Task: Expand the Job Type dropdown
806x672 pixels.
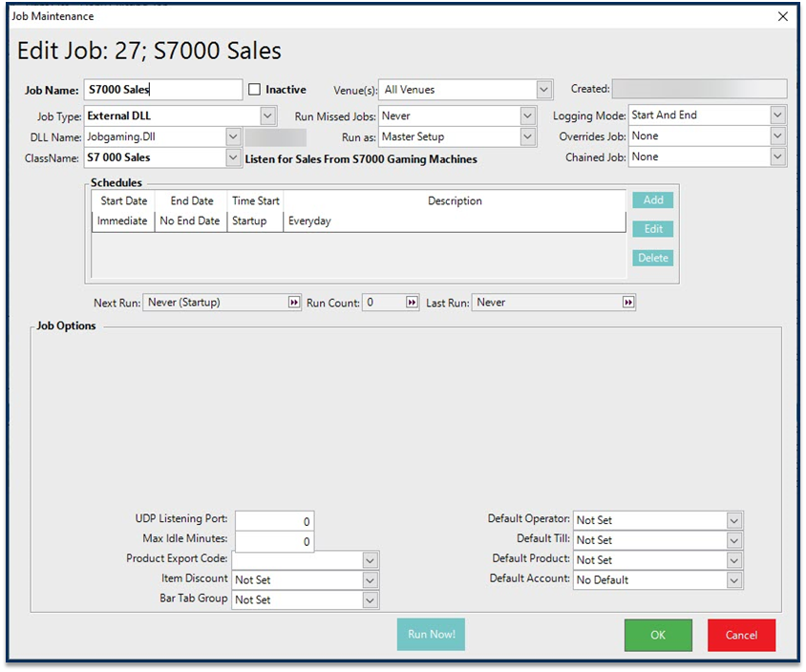Action: click(267, 116)
